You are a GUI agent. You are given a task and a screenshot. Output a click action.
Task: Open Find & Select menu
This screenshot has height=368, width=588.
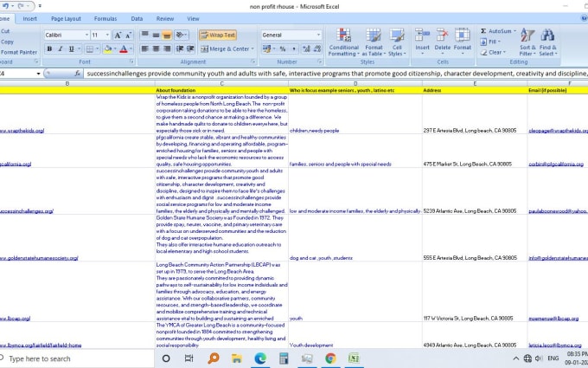click(x=548, y=42)
